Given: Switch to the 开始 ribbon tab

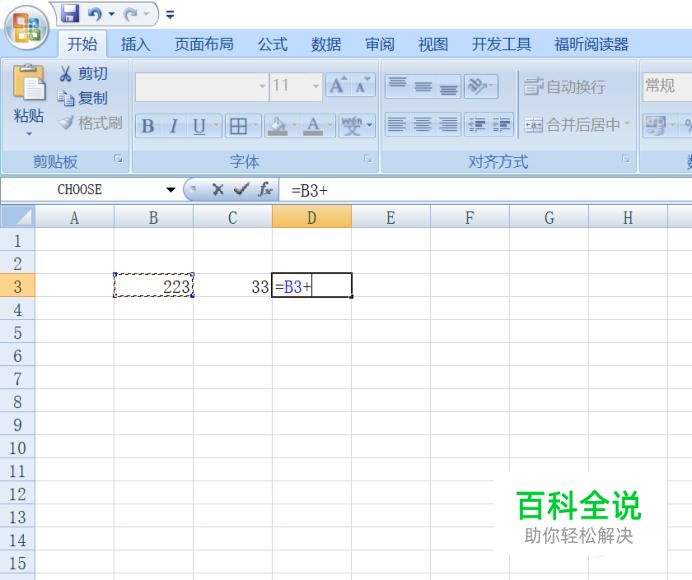Looking at the screenshot, I should point(82,44).
